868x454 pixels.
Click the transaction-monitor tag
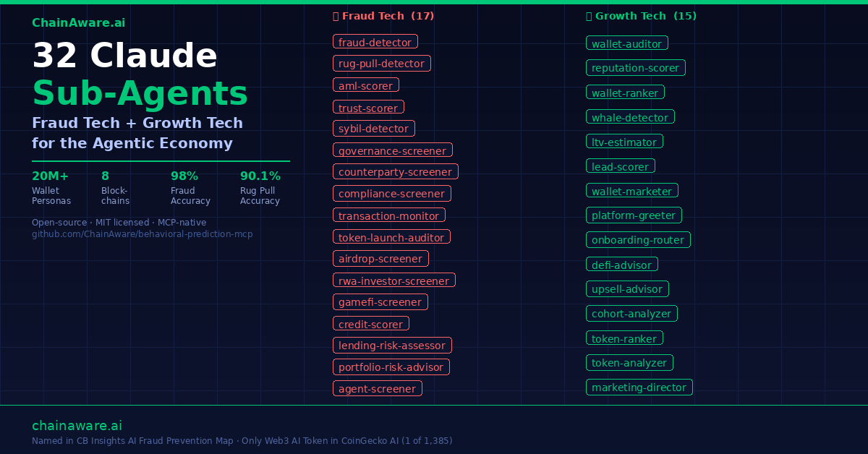pos(389,215)
